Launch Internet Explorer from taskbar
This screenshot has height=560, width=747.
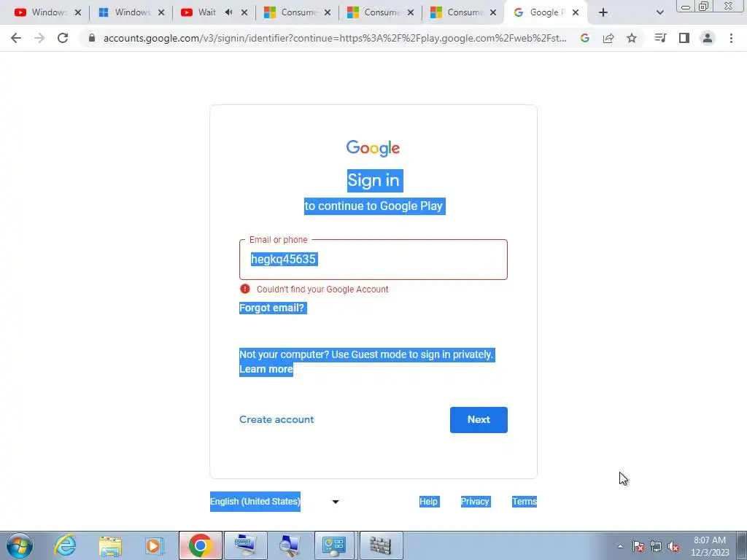pyautogui.click(x=65, y=545)
